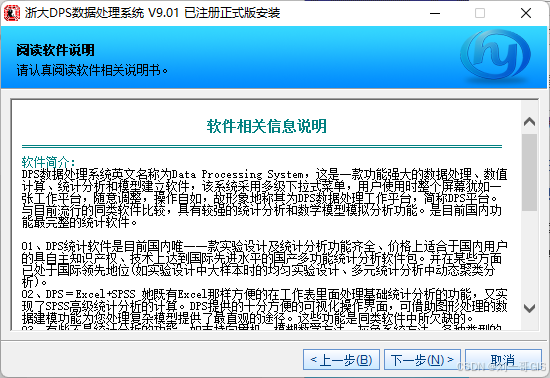Click the line 能最完整的统计软件
This screenshot has height=378, width=550.
(x=79, y=222)
